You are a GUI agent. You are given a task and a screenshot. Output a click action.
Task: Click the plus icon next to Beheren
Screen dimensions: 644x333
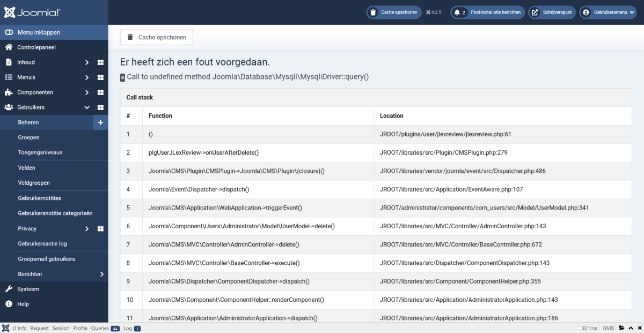pos(100,122)
